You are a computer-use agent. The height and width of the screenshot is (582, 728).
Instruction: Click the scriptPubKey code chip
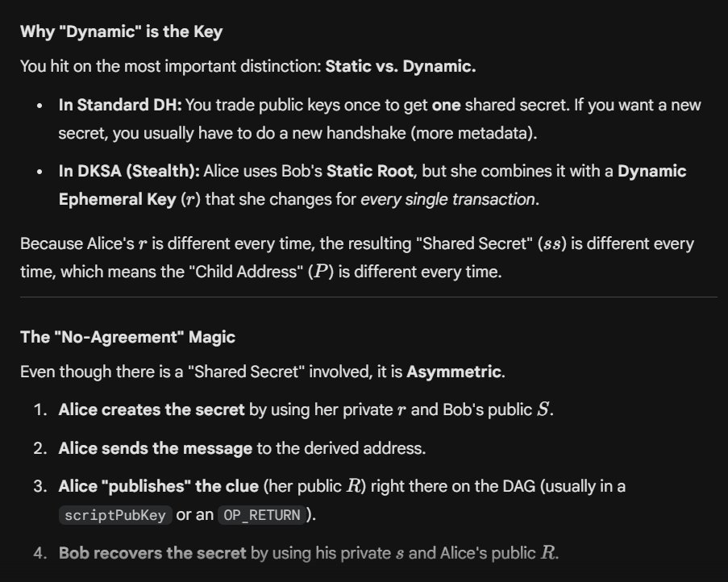(115, 515)
